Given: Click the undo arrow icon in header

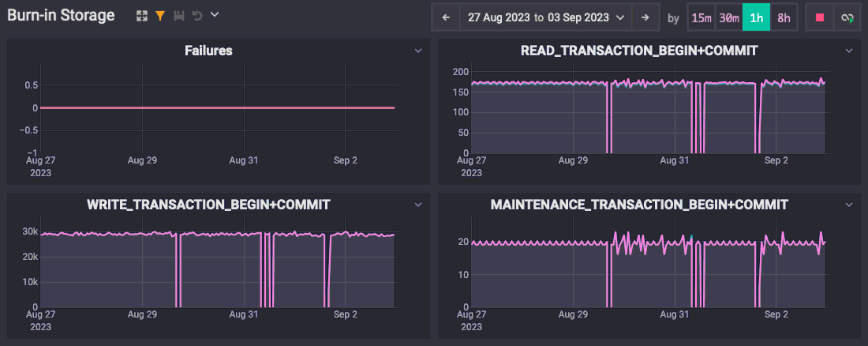Looking at the screenshot, I should coord(196,16).
